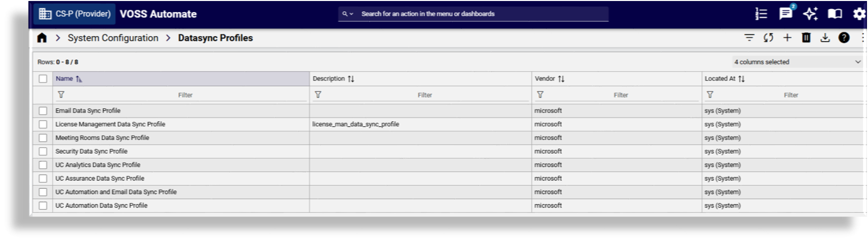Click microsoft vendor in Email Data Sync row
Viewport: 868px width, 242px height.
pyautogui.click(x=548, y=111)
